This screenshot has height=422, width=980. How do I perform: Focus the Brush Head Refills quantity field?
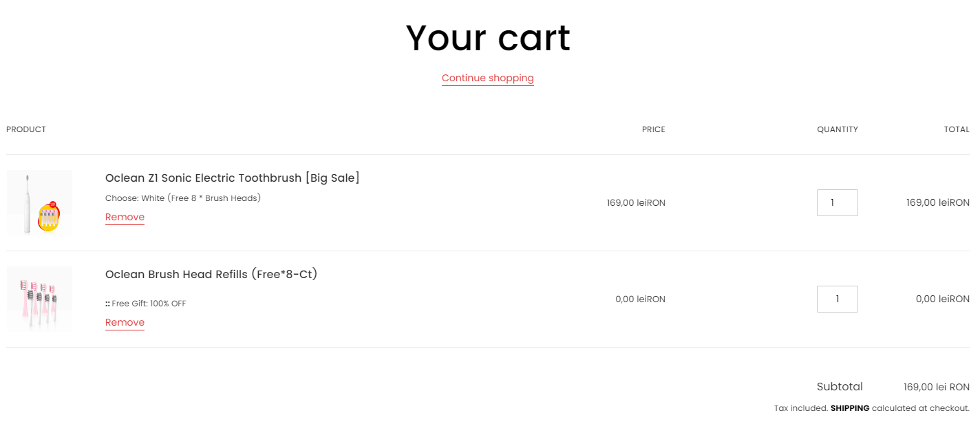pos(837,299)
